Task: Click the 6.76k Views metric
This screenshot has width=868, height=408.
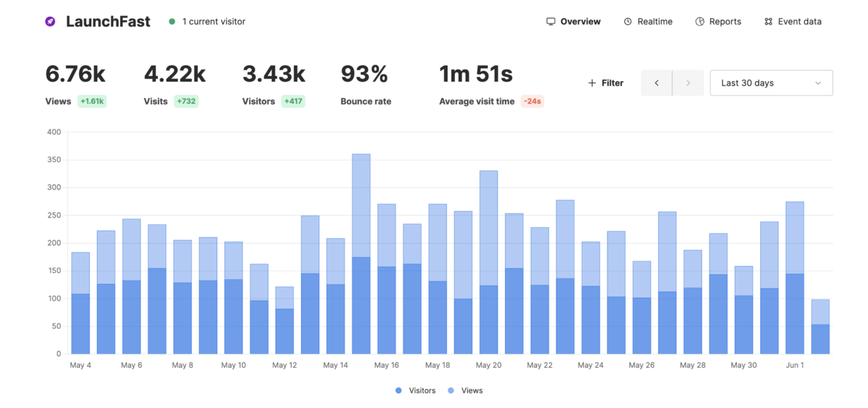Action: click(x=75, y=74)
